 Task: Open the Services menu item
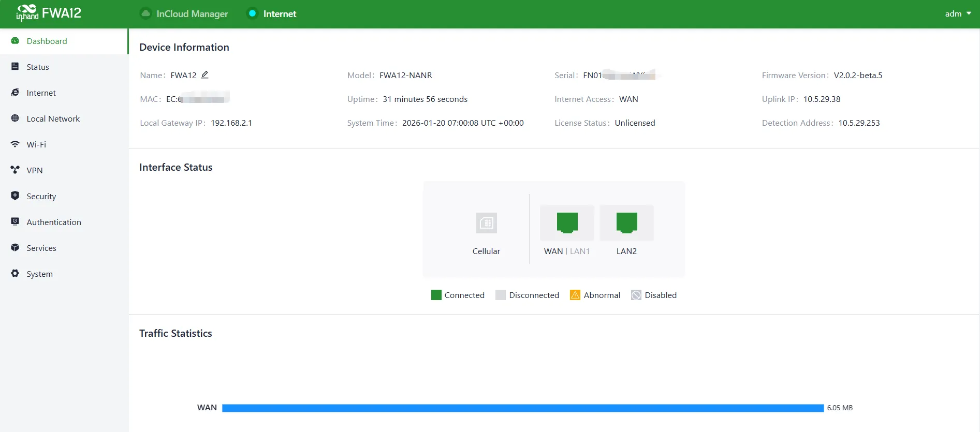64,248
